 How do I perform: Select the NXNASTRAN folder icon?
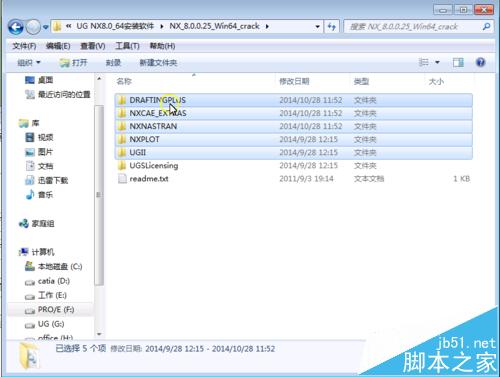click(122, 126)
